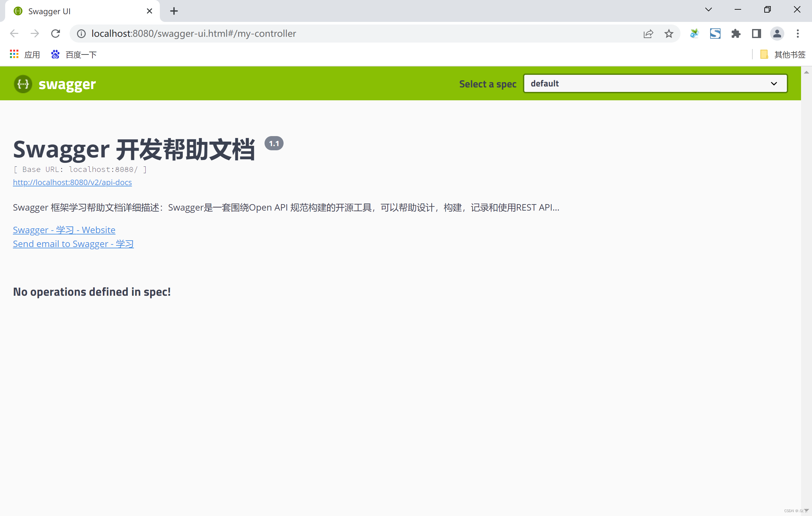Click the site information icon
Viewport: 812px width, 516px height.
pyautogui.click(x=81, y=34)
